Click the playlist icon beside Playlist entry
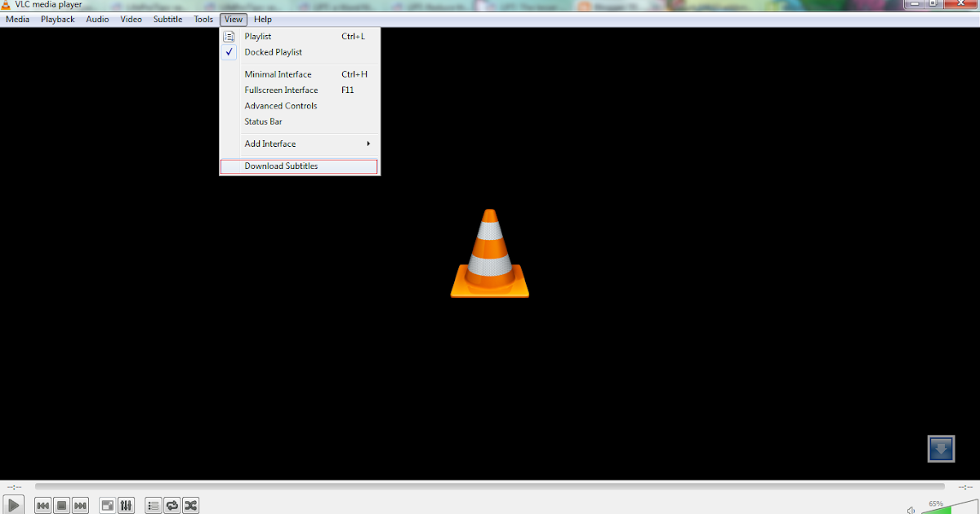 click(x=229, y=37)
